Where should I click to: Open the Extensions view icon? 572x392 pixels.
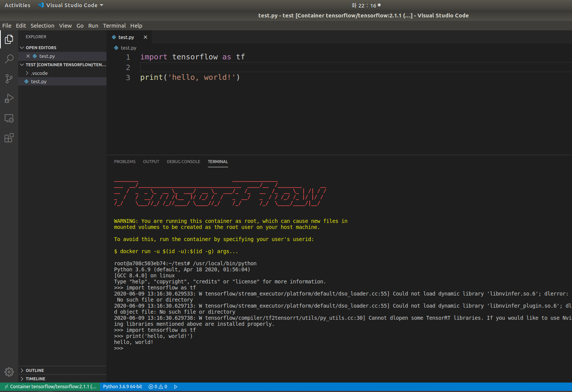tap(9, 138)
